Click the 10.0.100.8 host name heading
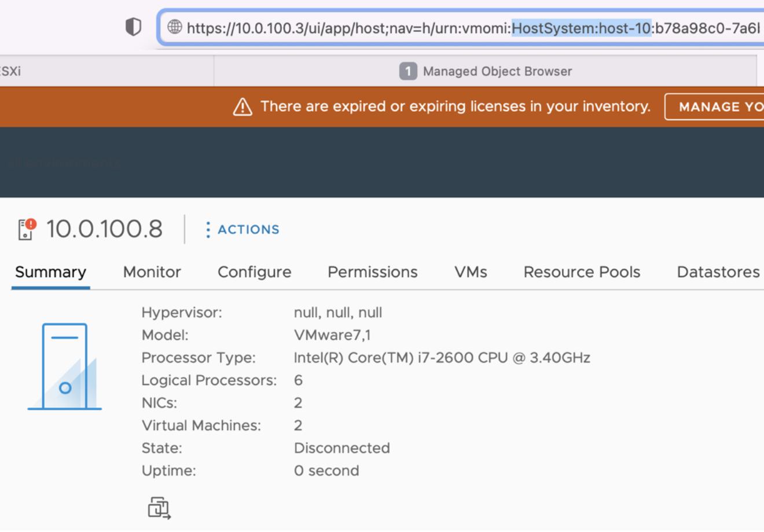The height and width of the screenshot is (532, 764). click(x=104, y=229)
